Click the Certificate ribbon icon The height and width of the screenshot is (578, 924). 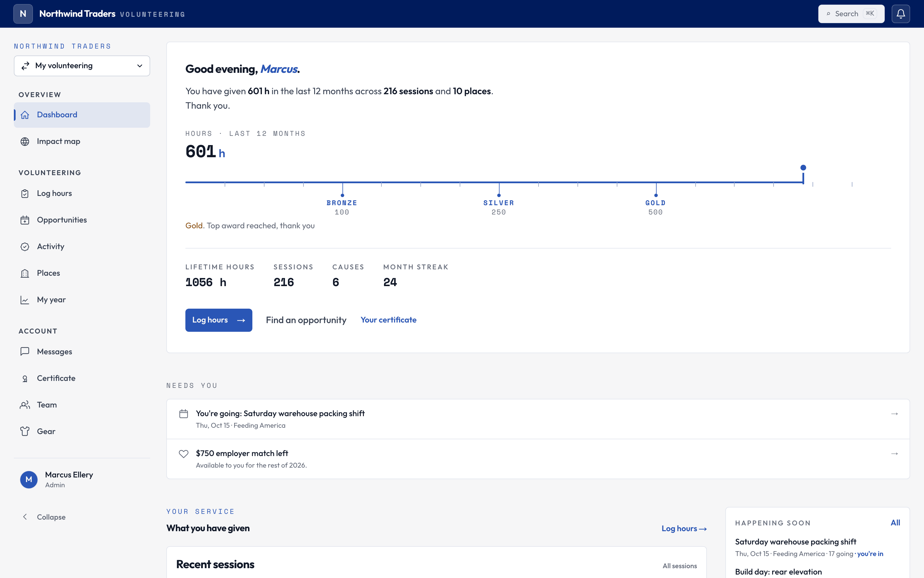[x=25, y=379]
